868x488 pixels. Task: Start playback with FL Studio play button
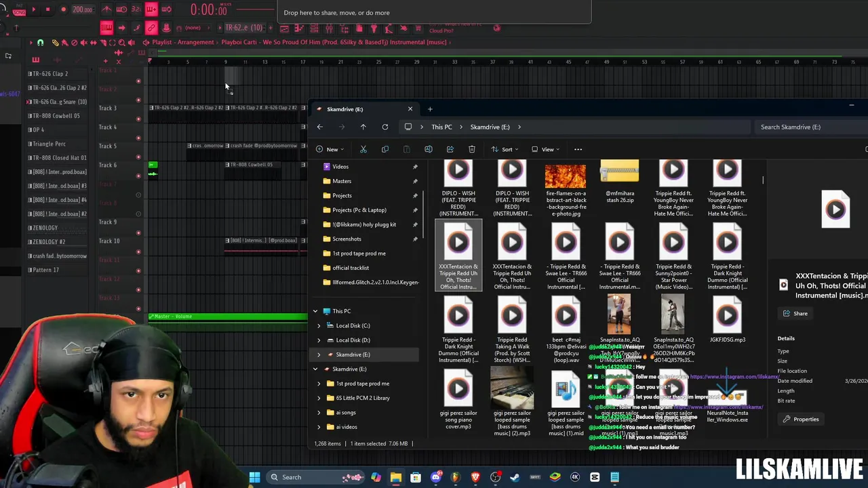click(34, 9)
